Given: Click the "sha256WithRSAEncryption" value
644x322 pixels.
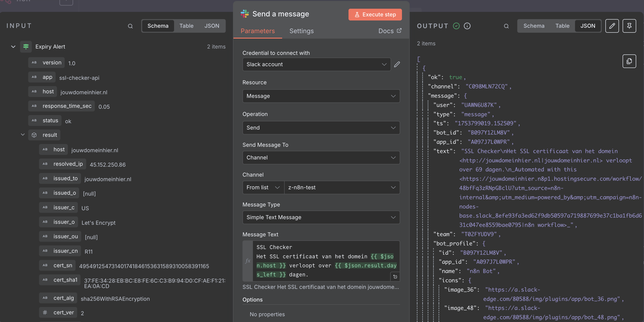Looking at the screenshot, I should [115, 299].
